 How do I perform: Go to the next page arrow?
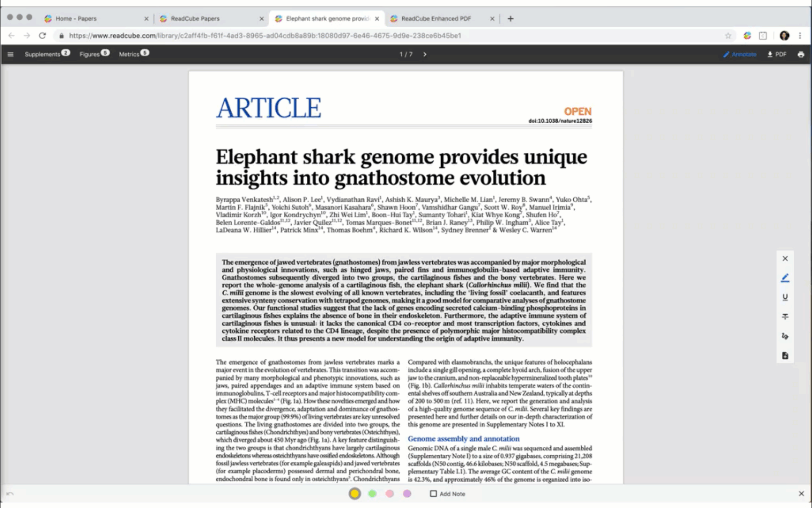tap(425, 55)
